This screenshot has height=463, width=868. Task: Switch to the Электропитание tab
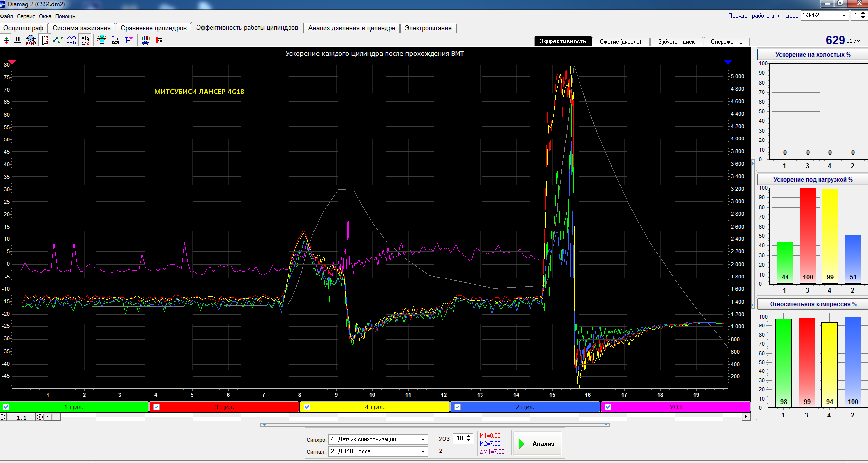(428, 28)
